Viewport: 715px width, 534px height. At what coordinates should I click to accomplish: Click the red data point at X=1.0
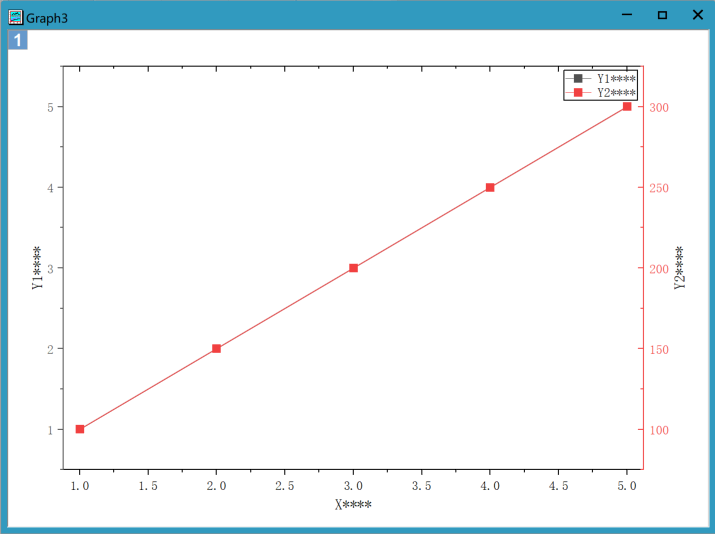pyautogui.click(x=80, y=429)
